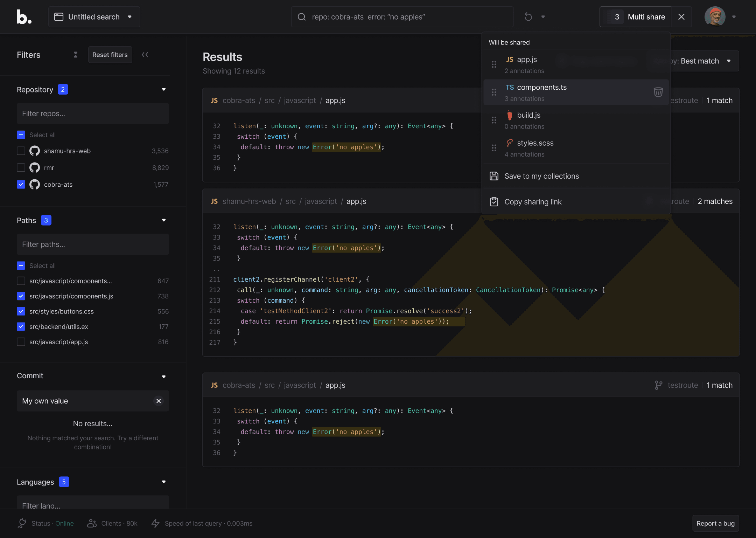Open the Untitled search dropdown
756x538 pixels.
point(94,17)
